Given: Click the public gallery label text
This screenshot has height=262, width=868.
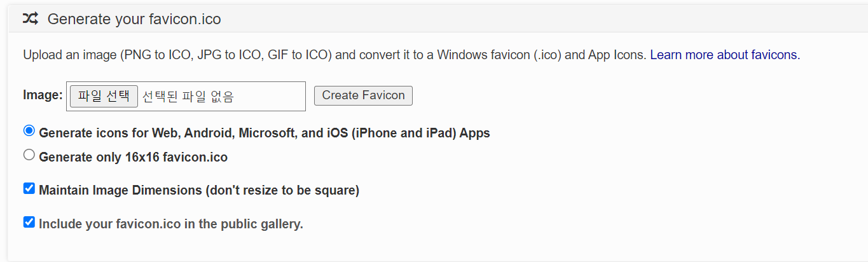Looking at the screenshot, I should [171, 224].
